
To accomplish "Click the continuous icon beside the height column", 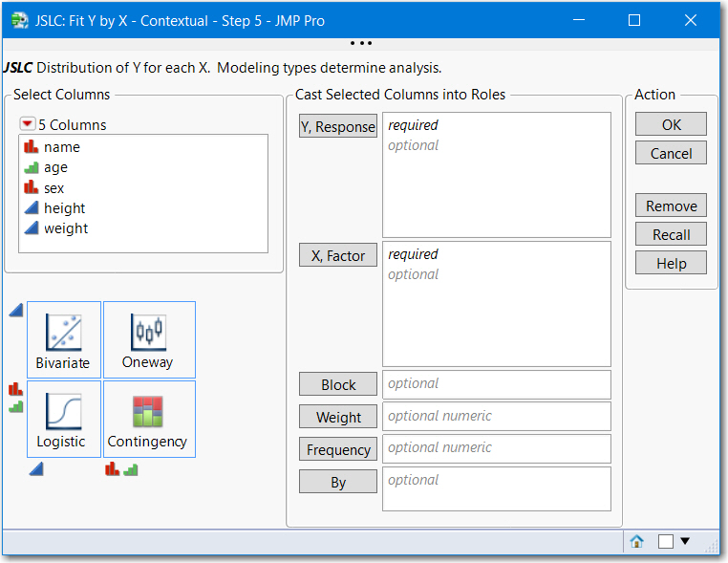I will 32,207.
